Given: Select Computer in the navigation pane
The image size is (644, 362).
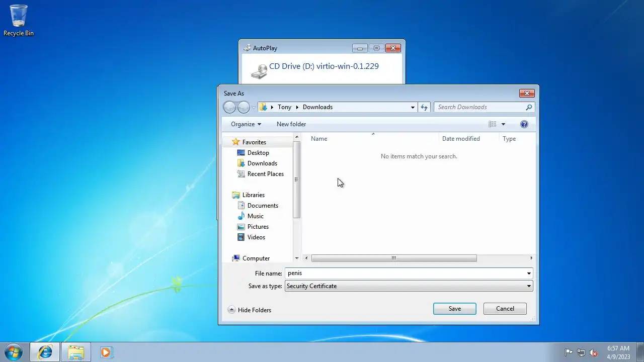Looking at the screenshot, I should (x=256, y=258).
